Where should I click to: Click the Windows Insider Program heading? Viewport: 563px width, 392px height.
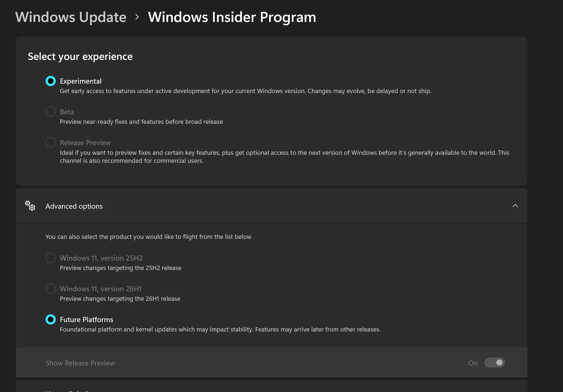[232, 17]
